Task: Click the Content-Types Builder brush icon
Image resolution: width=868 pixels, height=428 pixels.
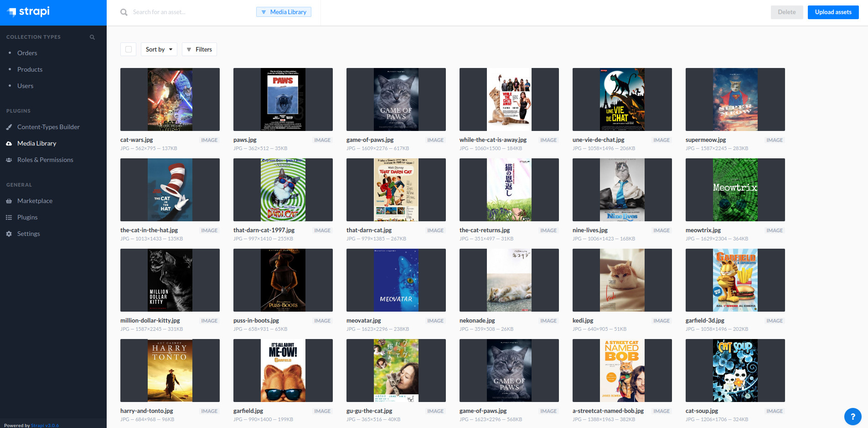Action: (9, 127)
